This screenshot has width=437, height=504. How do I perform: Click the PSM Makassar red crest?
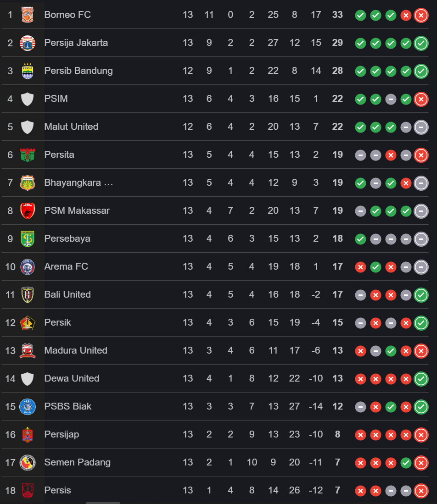(x=28, y=211)
